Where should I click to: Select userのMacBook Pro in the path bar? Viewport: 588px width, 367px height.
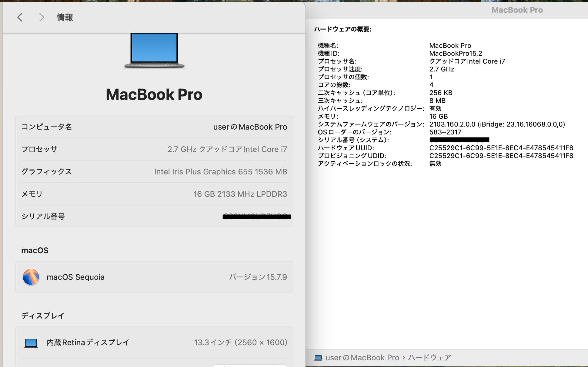362,358
